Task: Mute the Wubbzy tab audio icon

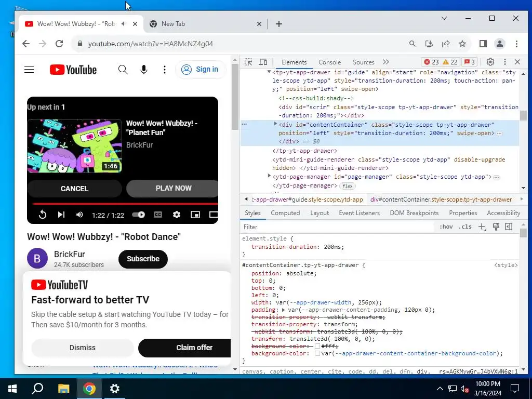Action: click(x=124, y=24)
